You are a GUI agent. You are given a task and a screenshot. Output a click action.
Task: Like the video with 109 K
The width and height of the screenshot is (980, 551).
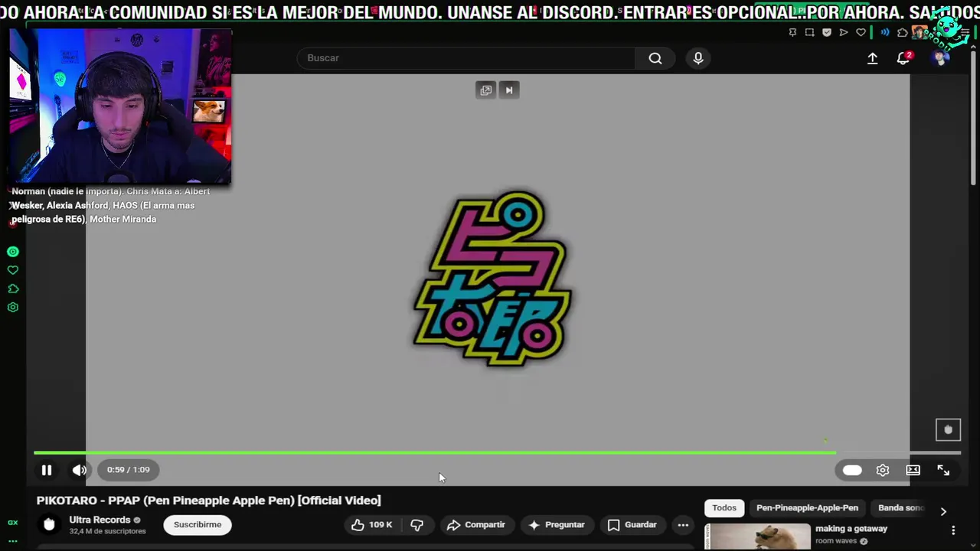click(x=372, y=525)
